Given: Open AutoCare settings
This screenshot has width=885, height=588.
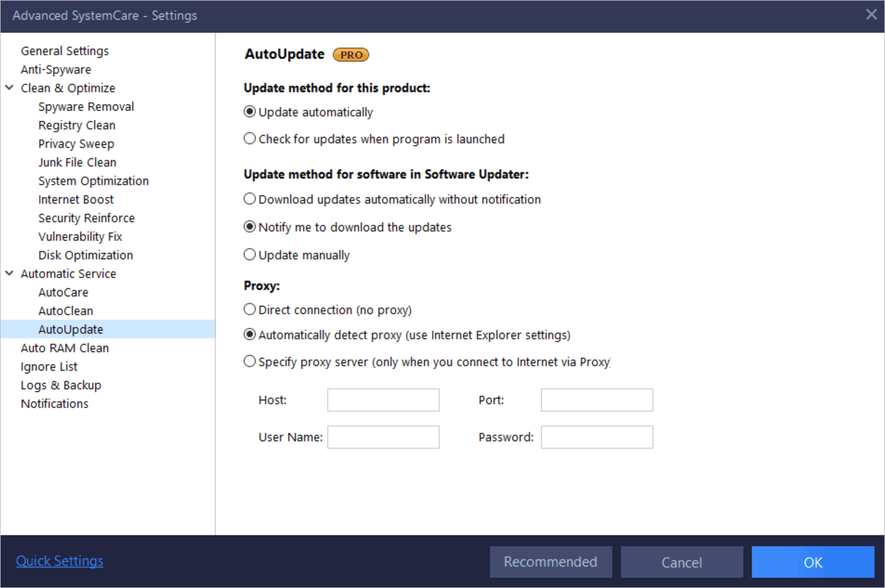Looking at the screenshot, I should (x=63, y=292).
